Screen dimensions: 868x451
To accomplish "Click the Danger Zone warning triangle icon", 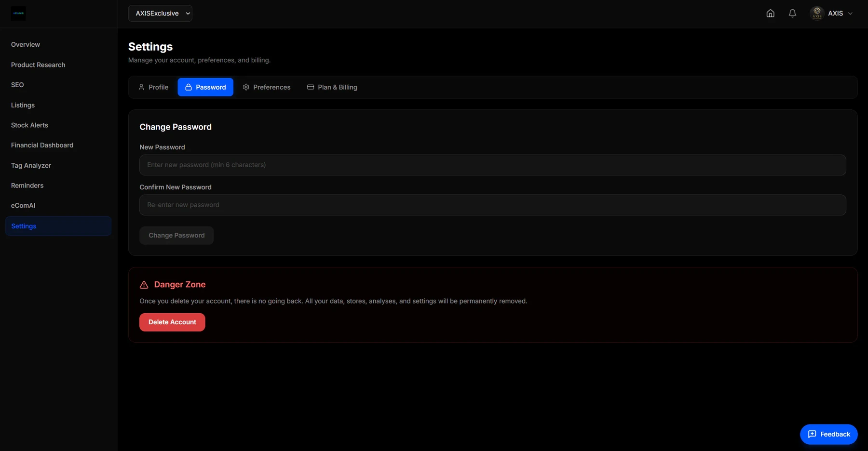I will pyautogui.click(x=144, y=285).
